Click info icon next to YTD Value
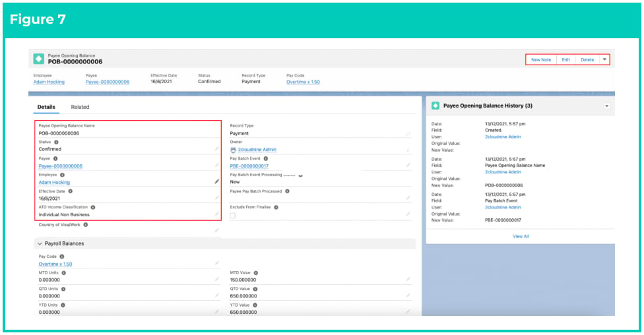Image resolution: width=644 pixels, height=335 pixels. click(255, 305)
